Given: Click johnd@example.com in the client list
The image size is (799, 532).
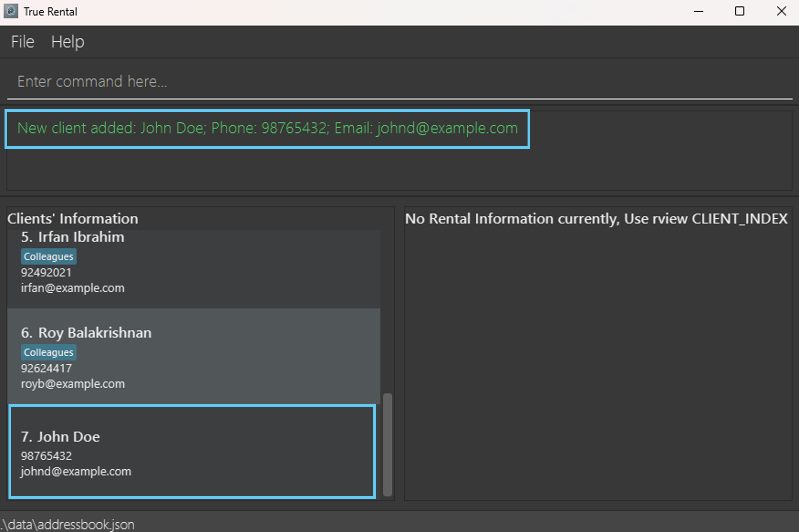Looking at the screenshot, I should [76, 472].
